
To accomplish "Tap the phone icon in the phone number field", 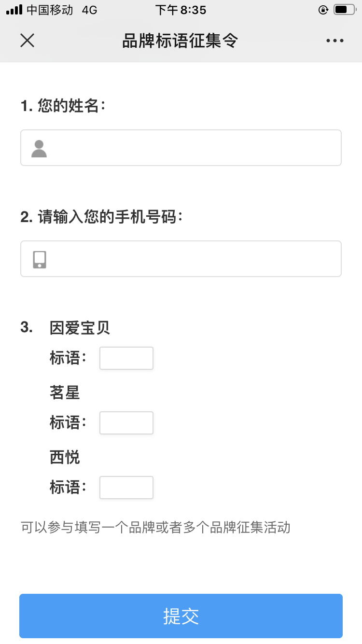I will click(40, 259).
